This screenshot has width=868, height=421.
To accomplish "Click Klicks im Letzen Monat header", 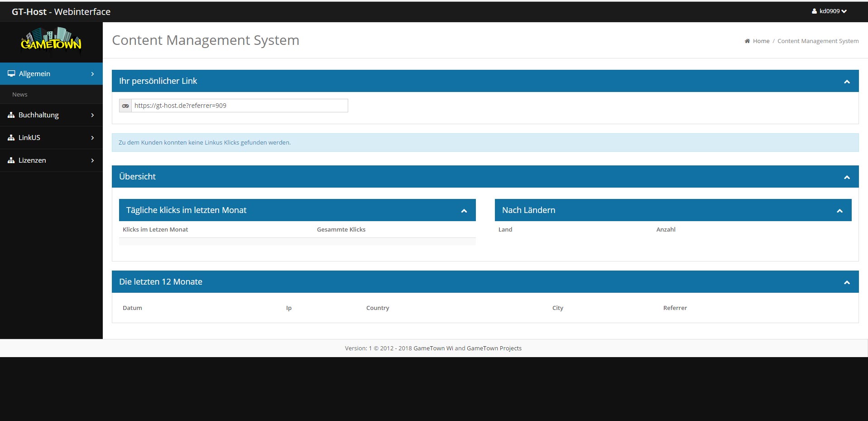I will point(155,229).
